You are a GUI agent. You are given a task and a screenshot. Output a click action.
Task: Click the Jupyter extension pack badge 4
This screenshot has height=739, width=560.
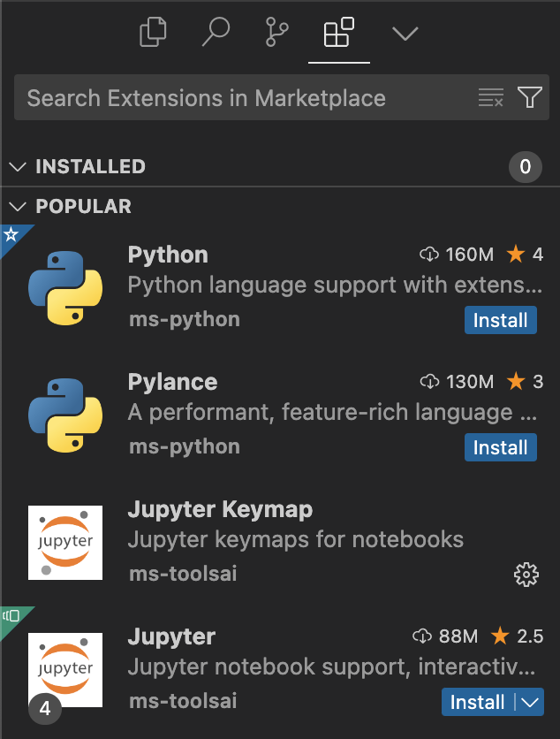(45, 708)
